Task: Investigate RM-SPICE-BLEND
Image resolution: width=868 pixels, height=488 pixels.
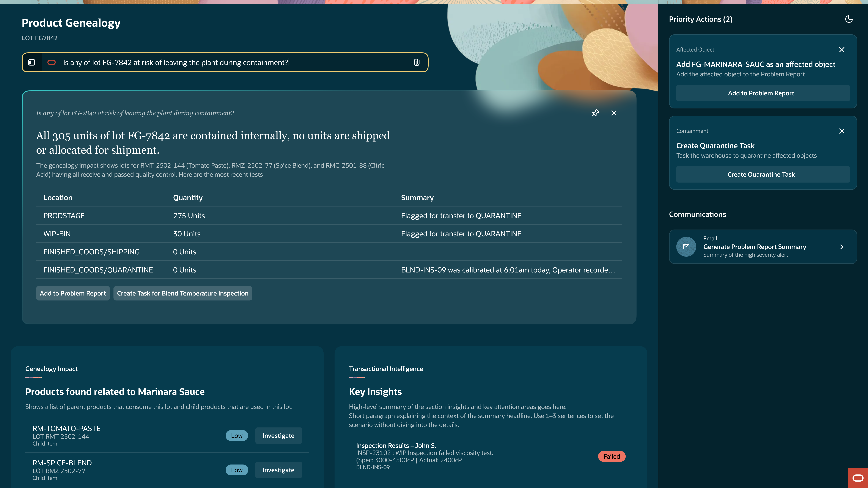Action: pyautogui.click(x=278, y=470)
